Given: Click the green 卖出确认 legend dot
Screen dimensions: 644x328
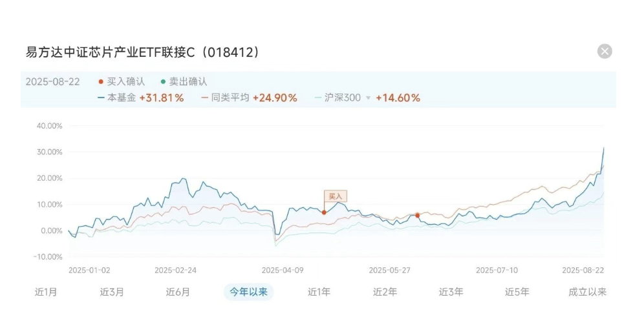Looking at the screenshot, I should (x=163, y=81).
